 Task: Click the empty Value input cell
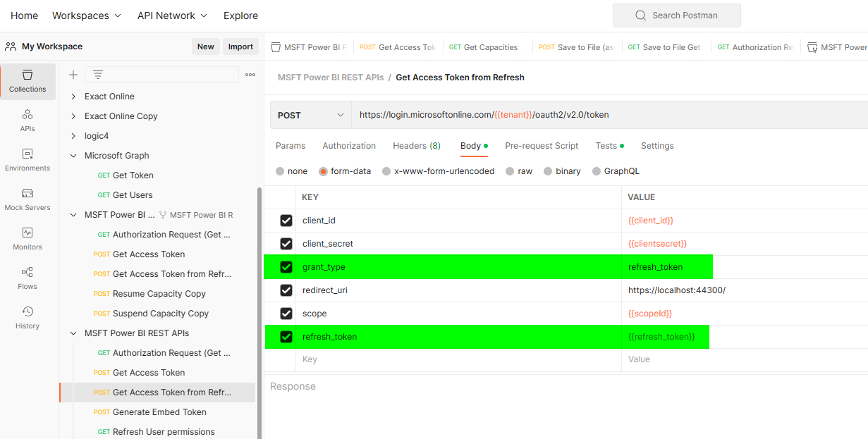745,359
